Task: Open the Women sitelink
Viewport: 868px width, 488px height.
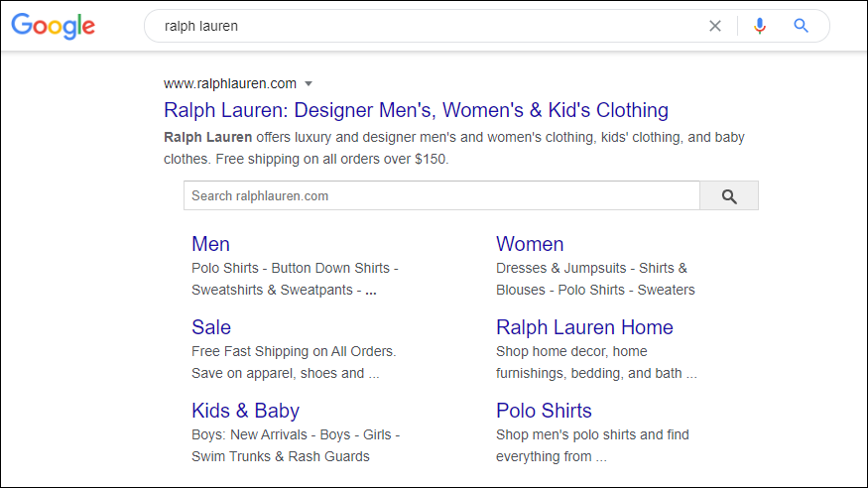Action: tap(530, 244)
